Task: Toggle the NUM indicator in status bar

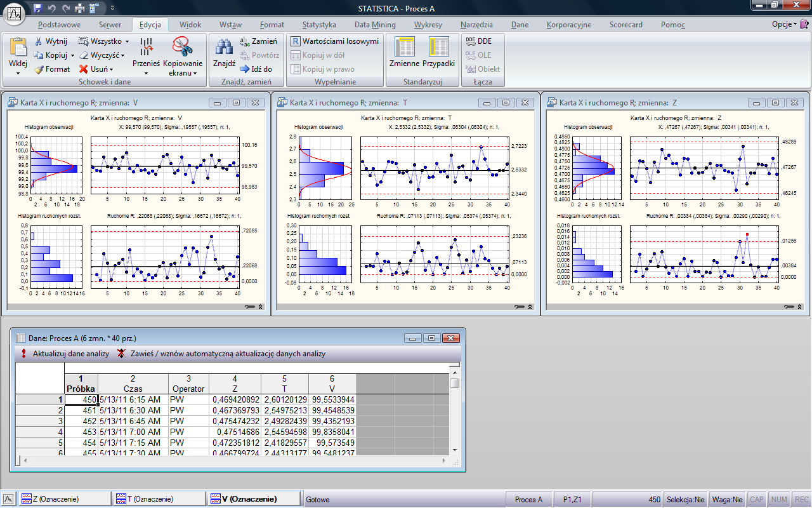Action: [x=779, y=499]
